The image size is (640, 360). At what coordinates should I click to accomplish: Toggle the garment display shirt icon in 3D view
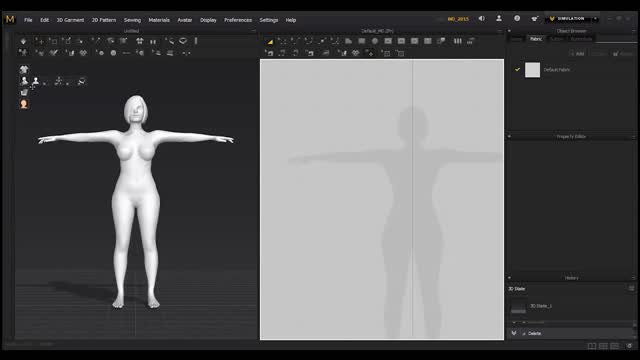coord(24,69)
